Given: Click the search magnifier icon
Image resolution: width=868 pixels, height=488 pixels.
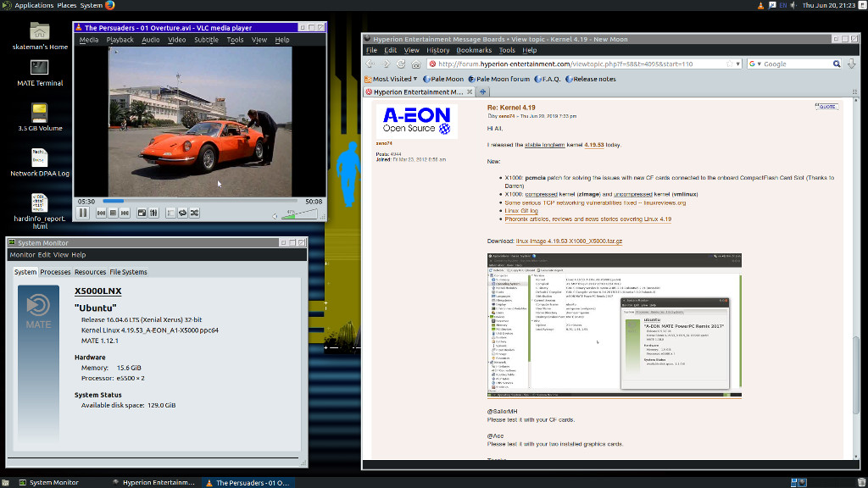Looking at the screenshot, I should (x=837, y=64).
